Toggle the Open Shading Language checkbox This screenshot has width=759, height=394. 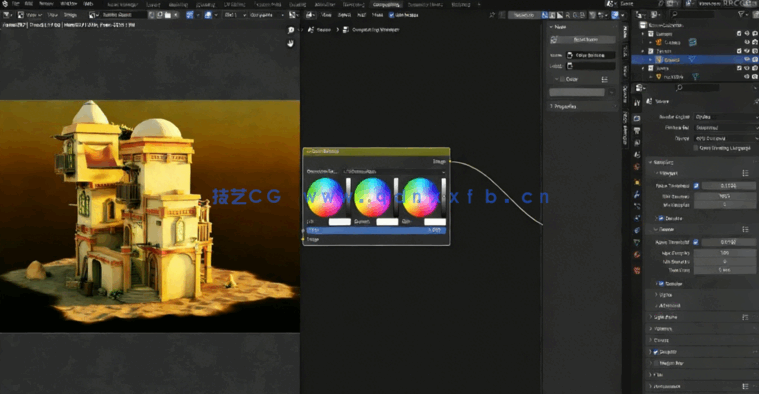point(696,148)
